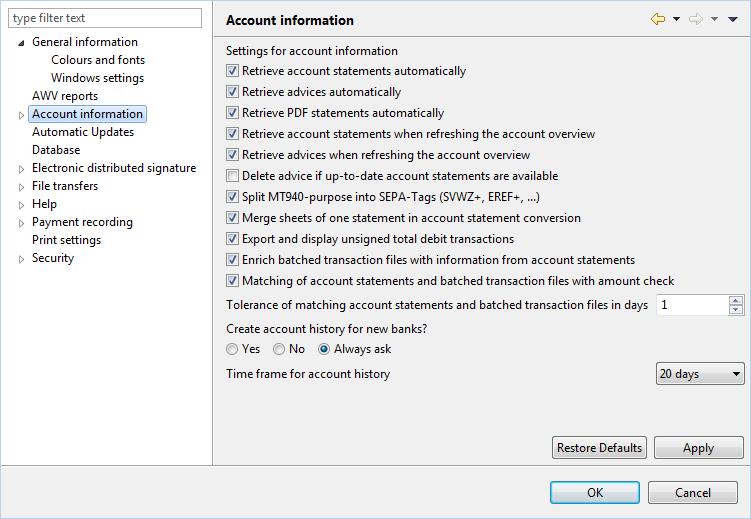This screenshot has width=751, height=519.
Task: Decrease tolerance days with down spinner arrow
Action: click(736, 309)
